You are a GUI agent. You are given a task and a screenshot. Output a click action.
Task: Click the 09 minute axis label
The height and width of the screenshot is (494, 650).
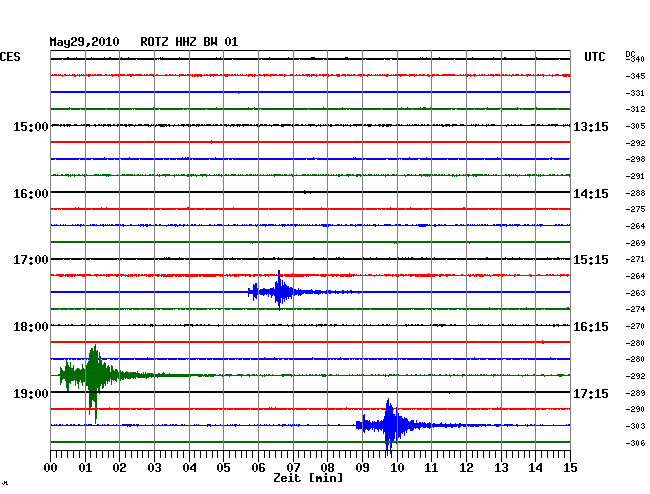[362, 468]
